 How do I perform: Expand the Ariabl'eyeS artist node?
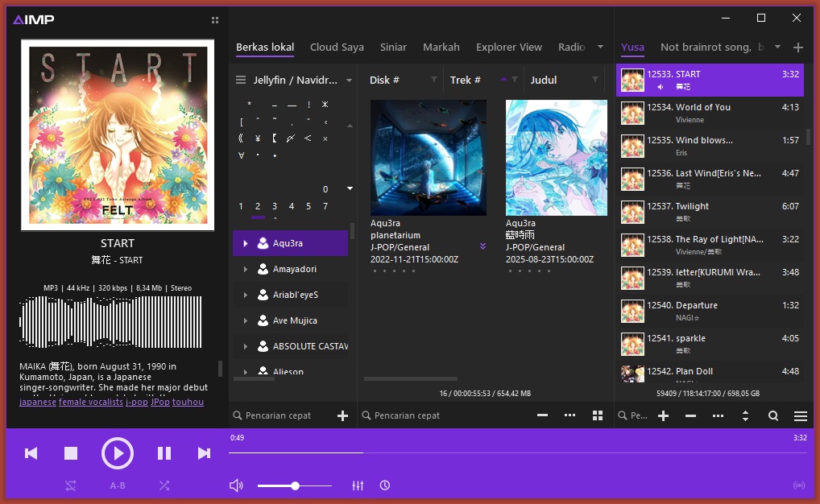click(245, 295)
